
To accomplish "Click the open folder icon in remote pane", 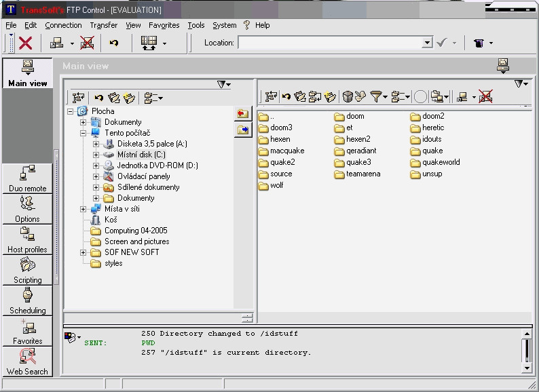I will tap(300, 96).
